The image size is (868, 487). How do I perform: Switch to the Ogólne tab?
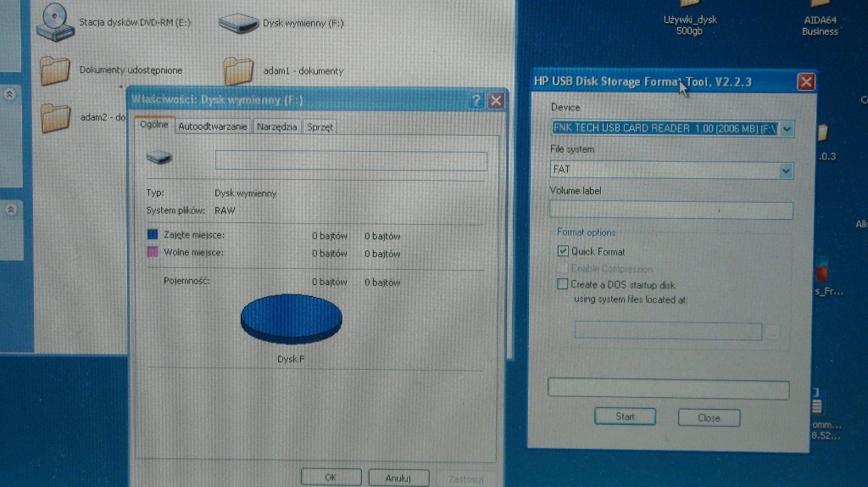coord(154,125)
